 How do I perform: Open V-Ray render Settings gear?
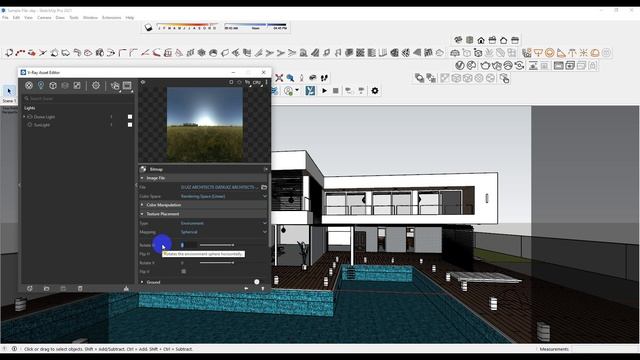click(96, 85)
